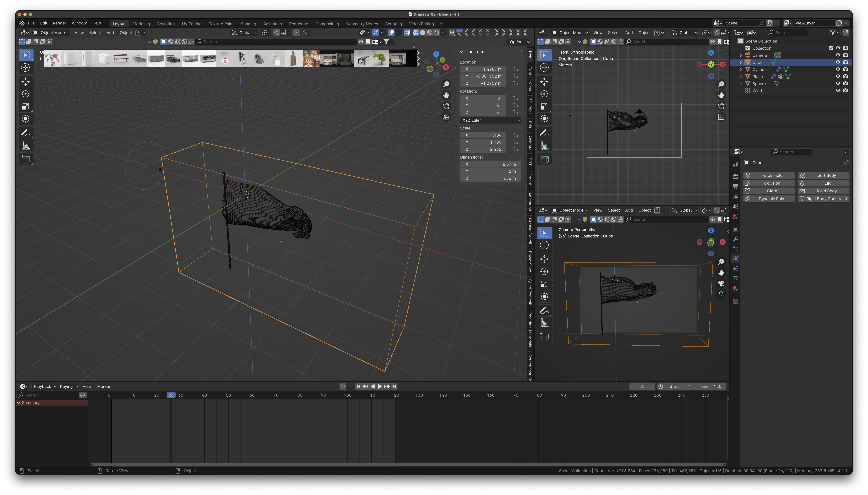The width and height of the screenshot is (868, 495).
Task: Open the Marker menu in timeline
Action: [x=104, y=386]
